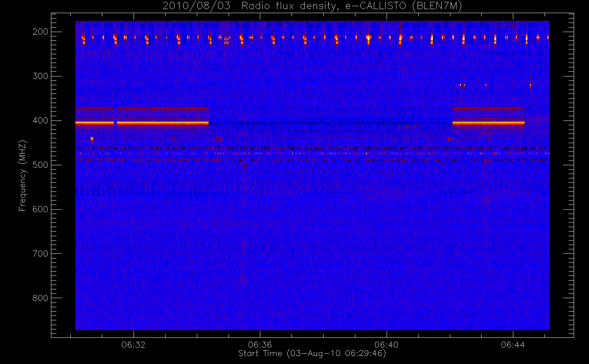Click the 300 frequency tick label
Image resolution: width=589 pixels, height=364 pixels.
[x=40, y=76]
